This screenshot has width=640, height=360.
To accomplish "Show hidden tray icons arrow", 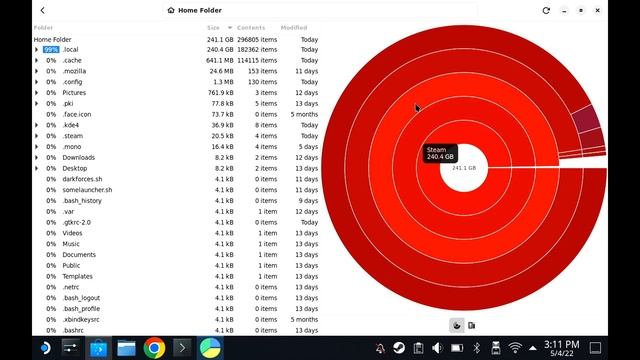I will tap(533, 348).
